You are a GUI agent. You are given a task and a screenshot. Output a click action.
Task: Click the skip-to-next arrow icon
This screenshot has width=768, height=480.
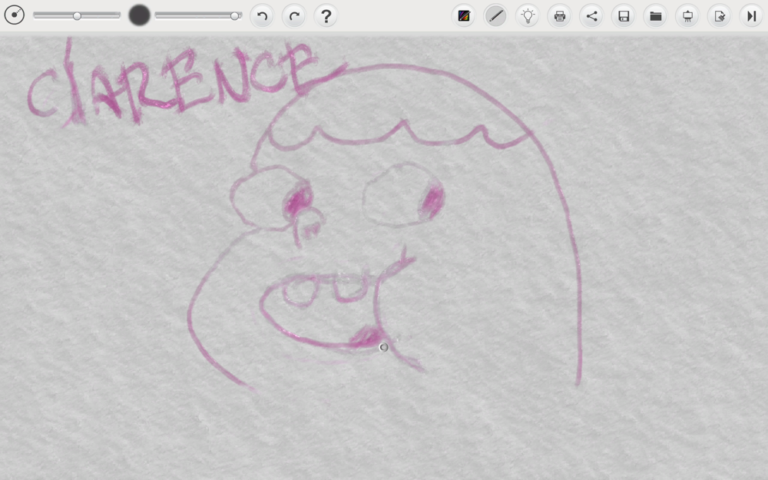(751, 16)
